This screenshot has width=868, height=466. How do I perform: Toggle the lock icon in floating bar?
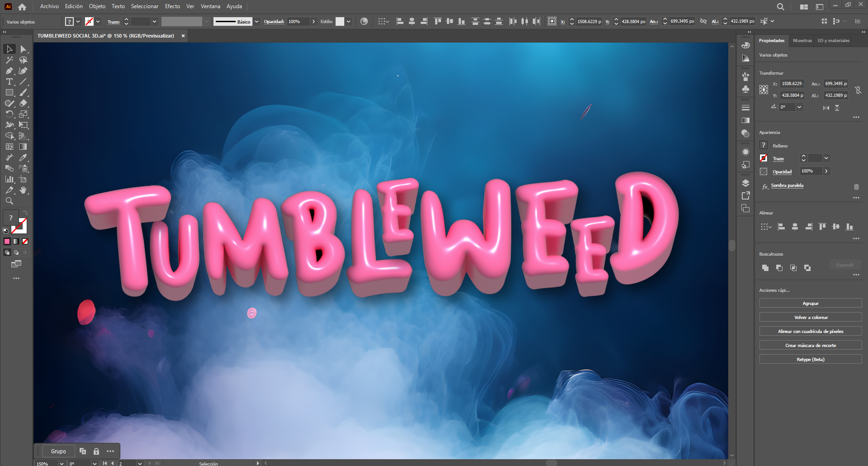click(96, 451)
